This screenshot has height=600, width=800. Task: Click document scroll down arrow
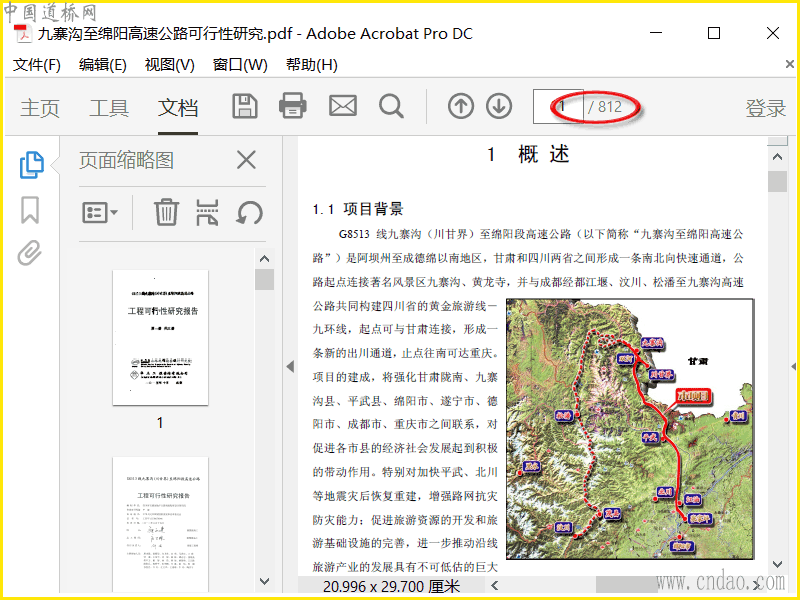click(777, 564)
